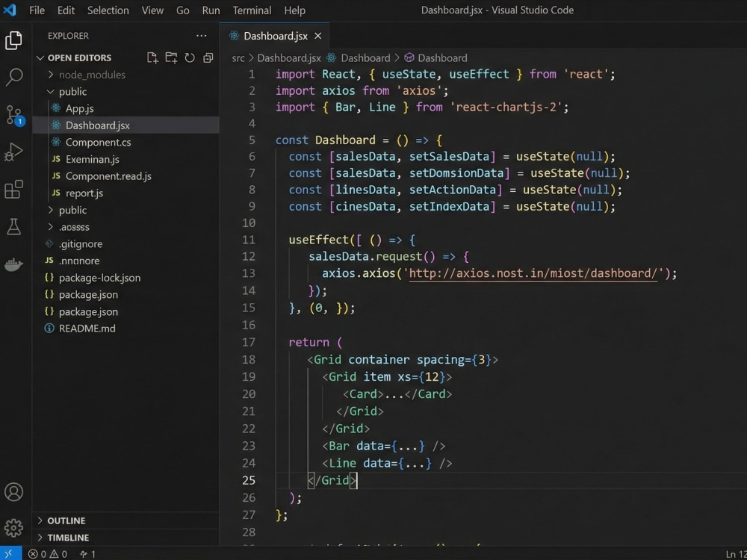Click the Dashboard.jsx breadcrumb segment
This screenshot has height=560, width=747.
coord(289,58)
